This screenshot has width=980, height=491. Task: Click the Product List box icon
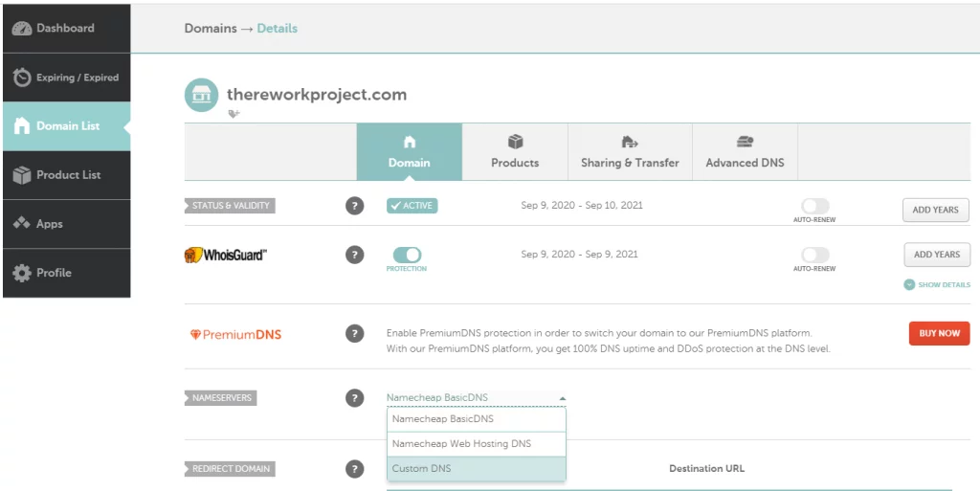click(x=22, y=175)
